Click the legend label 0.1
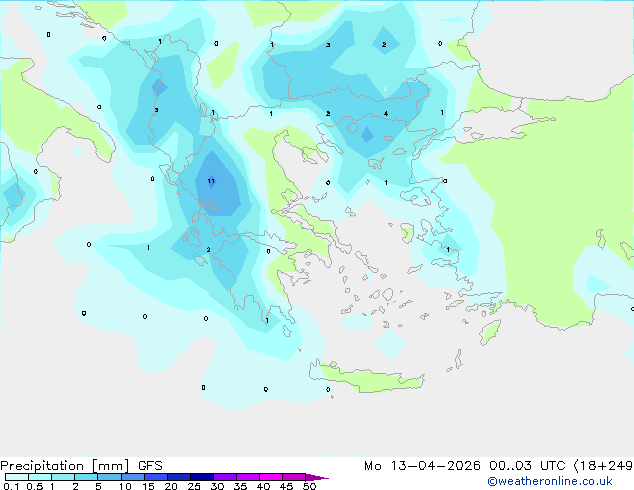The width and height of the screenshot is (634, 490). click(x=11, y=486)
